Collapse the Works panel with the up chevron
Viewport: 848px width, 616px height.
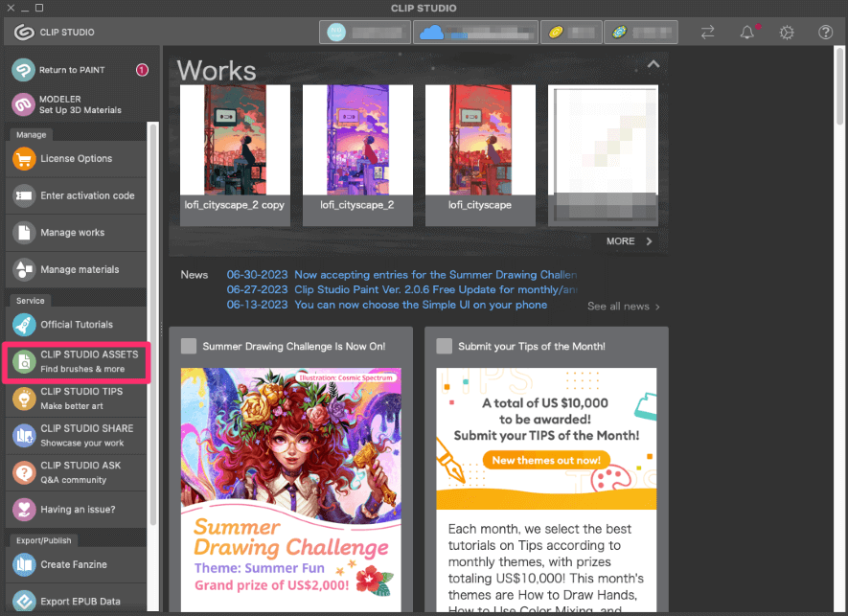point(653,64)
